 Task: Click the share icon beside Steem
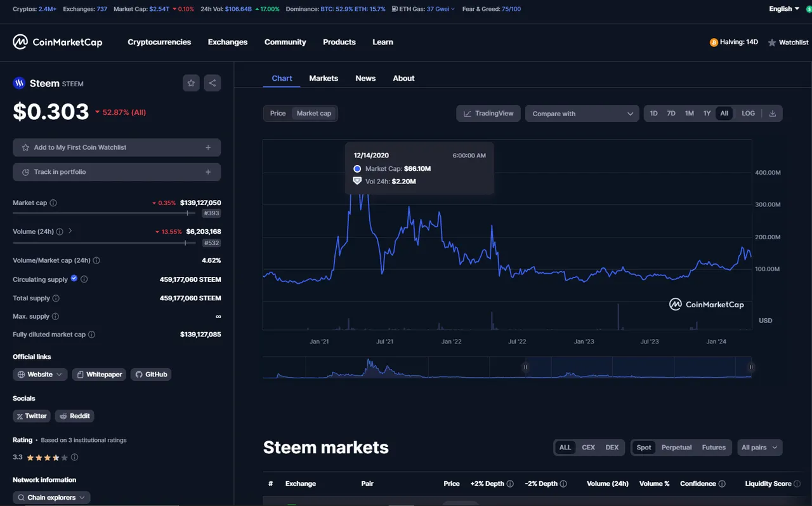(x=213, y=83)
